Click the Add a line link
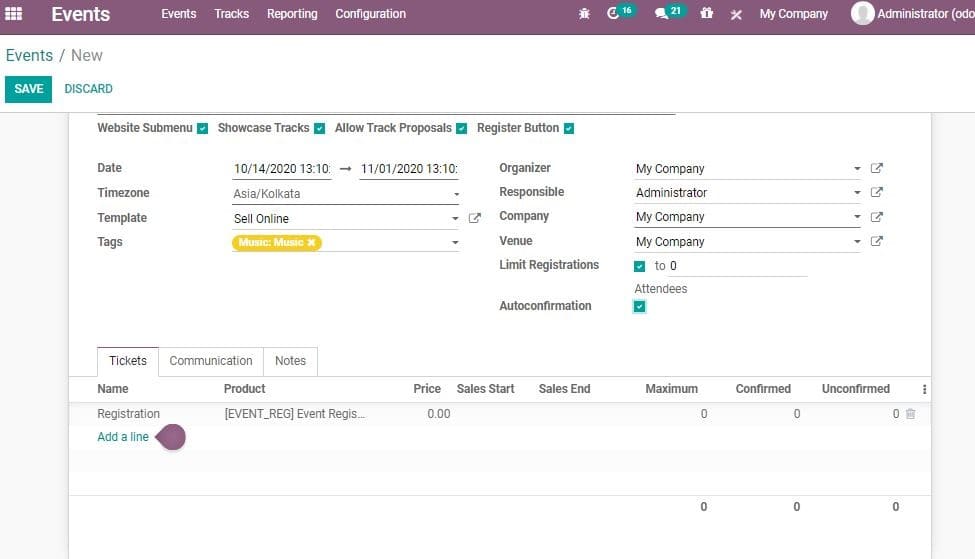975x559 pixels. [x=122, y=437]
